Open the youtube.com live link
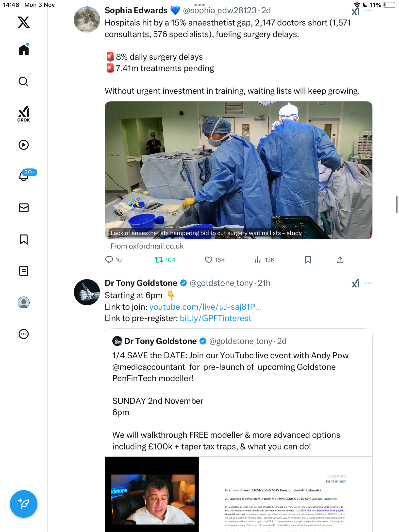The image size is (399, 532). 205,307
